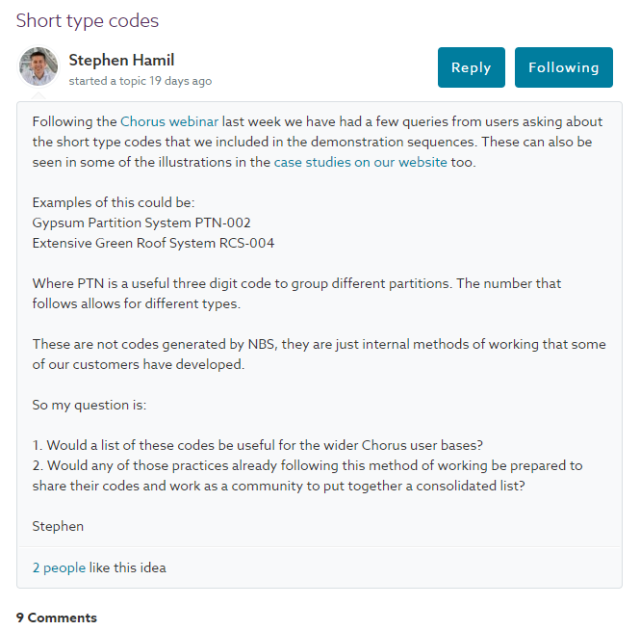Click the Short type codes title

pos(87,21)
